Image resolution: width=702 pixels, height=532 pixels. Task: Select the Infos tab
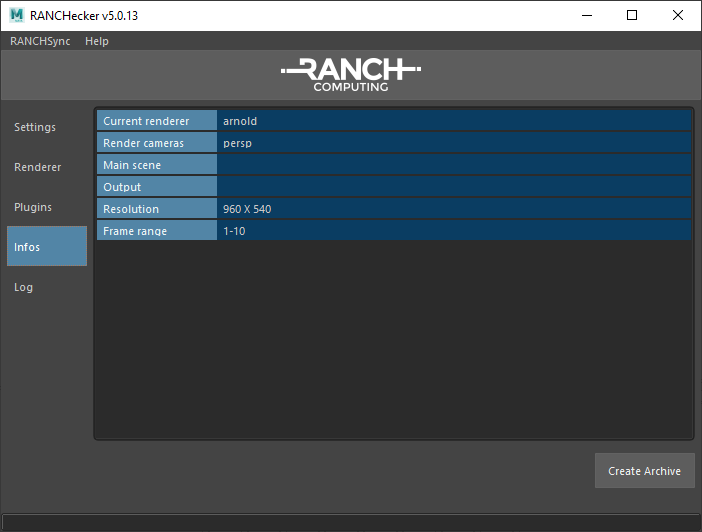(47, 246)
